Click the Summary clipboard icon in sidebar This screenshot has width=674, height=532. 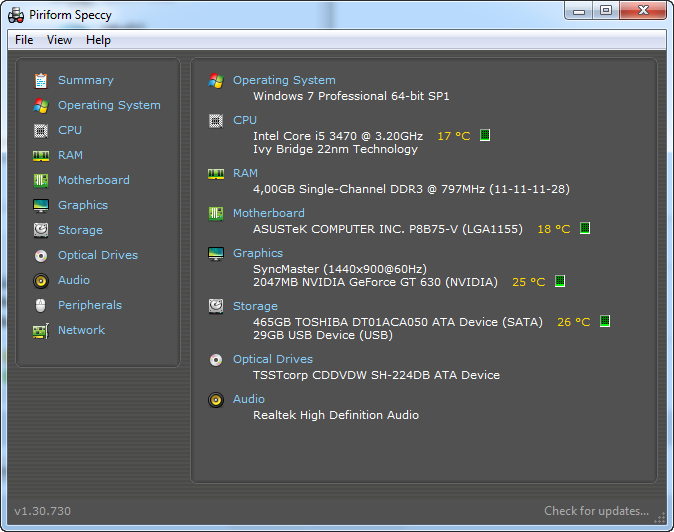pyautogui.click(x=41, y=80)
